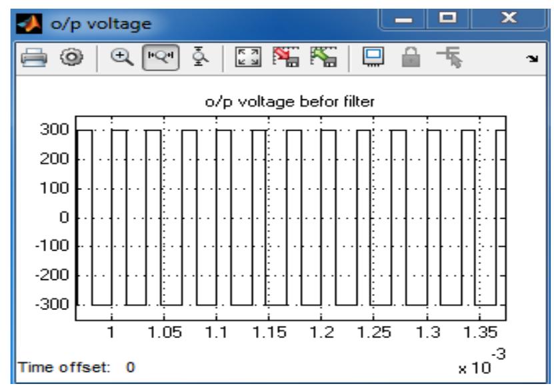This screenshot has width=554, height=392.
Task: Close the o/p voltage scope window
Action: [509, 18]
